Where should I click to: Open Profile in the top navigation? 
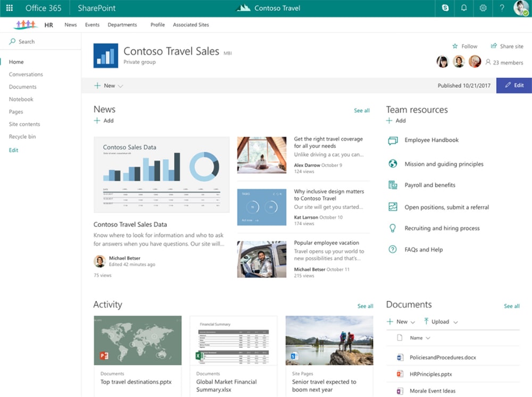[158, 25]
